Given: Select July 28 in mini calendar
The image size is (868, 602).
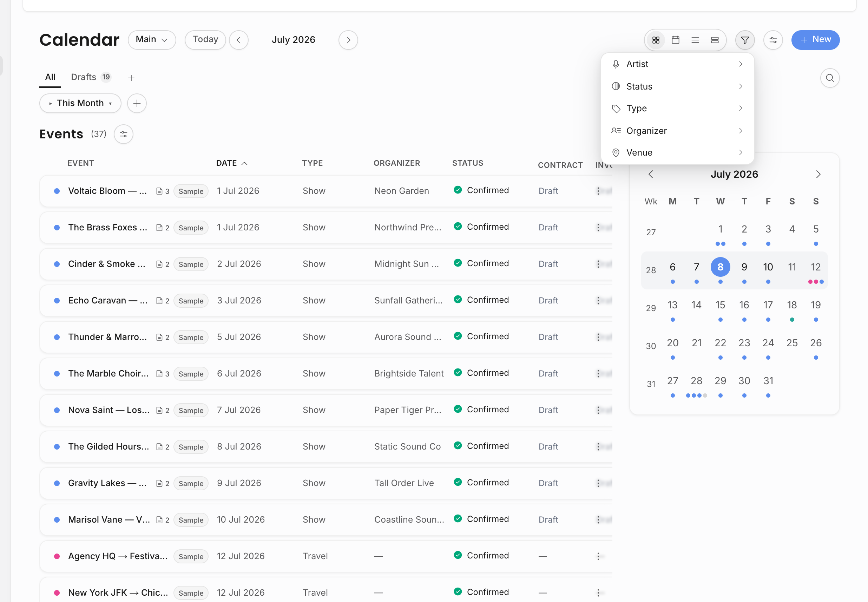Looking at the screenshot, I should 696,381.
